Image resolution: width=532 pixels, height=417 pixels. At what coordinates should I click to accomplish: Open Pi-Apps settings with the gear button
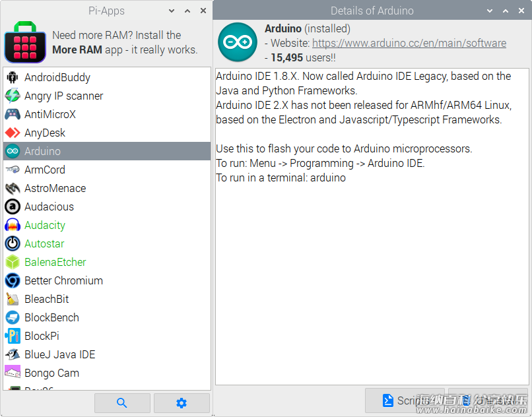coord(182,403)
